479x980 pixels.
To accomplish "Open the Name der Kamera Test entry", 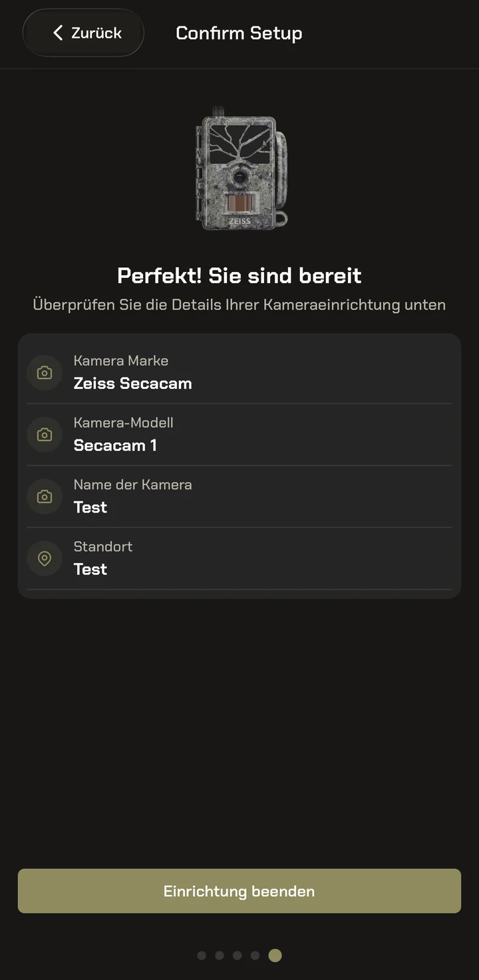I will pyautogui.click(x=239, y=497).
